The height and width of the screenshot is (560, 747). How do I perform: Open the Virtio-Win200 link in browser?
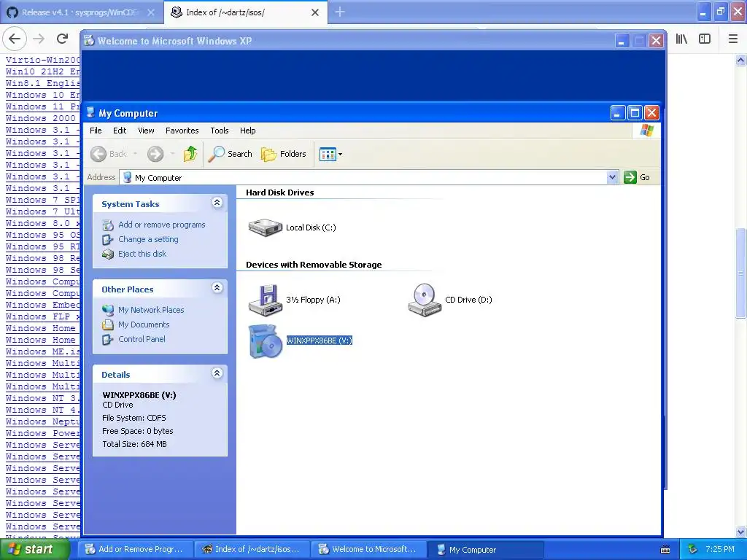click(x=43, y=60)
